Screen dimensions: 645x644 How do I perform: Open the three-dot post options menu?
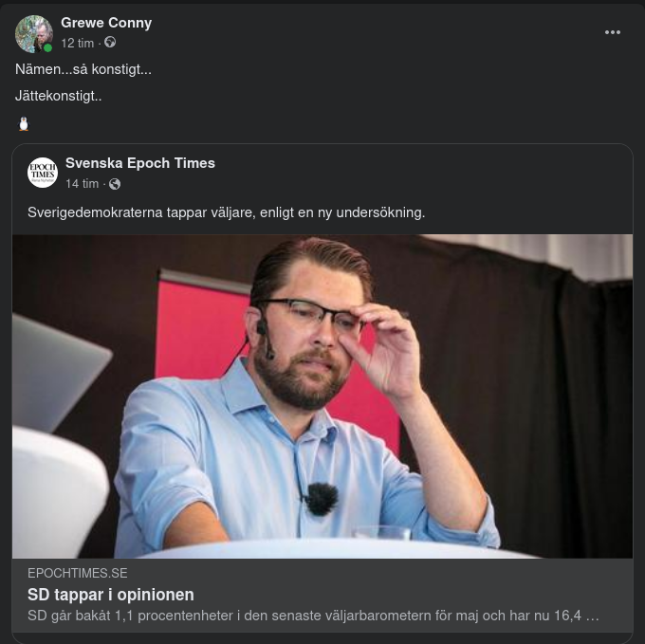pos(613,32)
